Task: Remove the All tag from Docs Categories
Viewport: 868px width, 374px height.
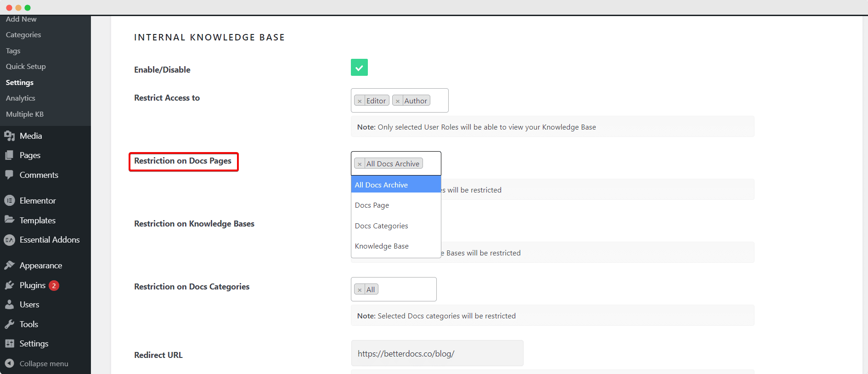Action: (x=360, y=290)
